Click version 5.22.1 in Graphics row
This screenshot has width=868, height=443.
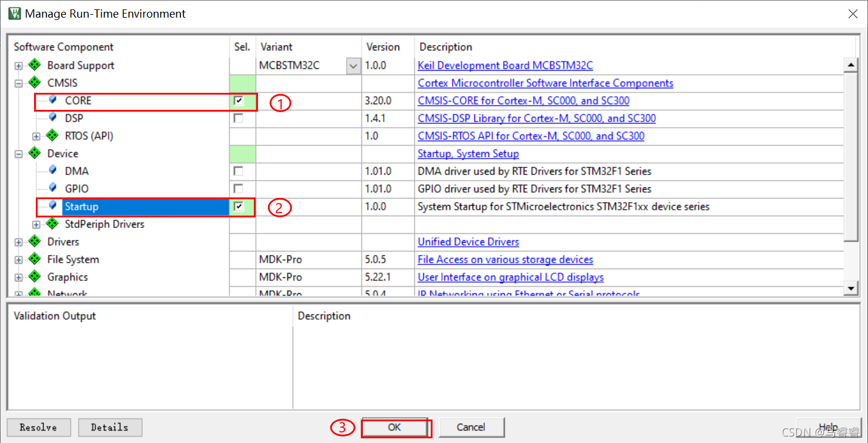[379, 277]
